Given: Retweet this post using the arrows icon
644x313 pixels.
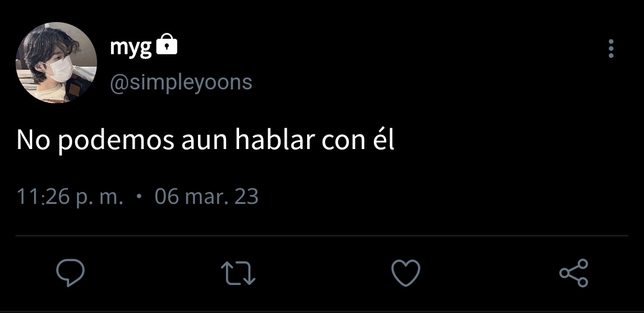Looking at the screenshot, I should point(238,273).
